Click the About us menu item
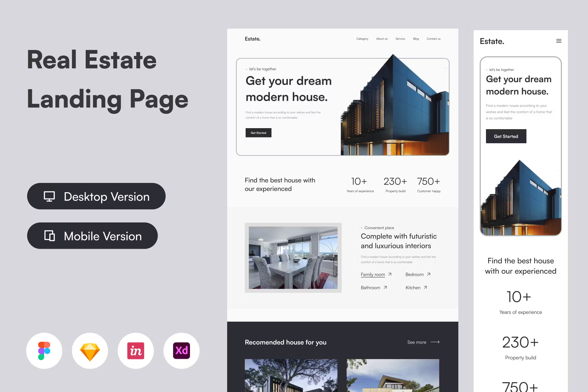Viewport: 588px width, 392px height. pyautogui.click(x=382, y=39)
